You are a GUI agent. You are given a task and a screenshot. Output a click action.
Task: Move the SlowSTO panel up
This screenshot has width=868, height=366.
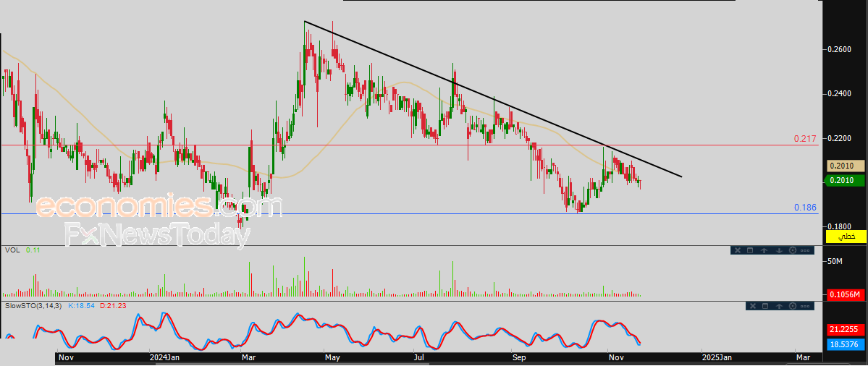[x=779, y=306]
